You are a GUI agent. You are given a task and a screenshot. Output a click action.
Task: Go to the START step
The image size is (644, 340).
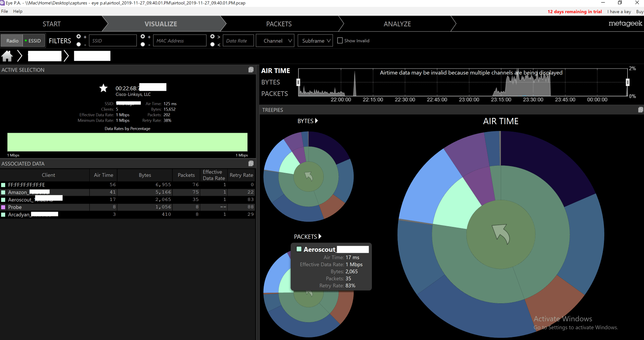pos(52,24)
